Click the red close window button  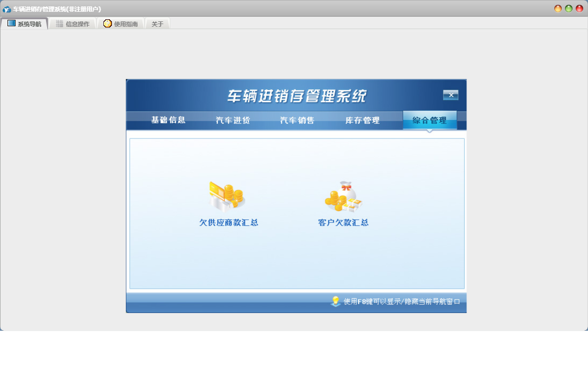pos(579,9)
